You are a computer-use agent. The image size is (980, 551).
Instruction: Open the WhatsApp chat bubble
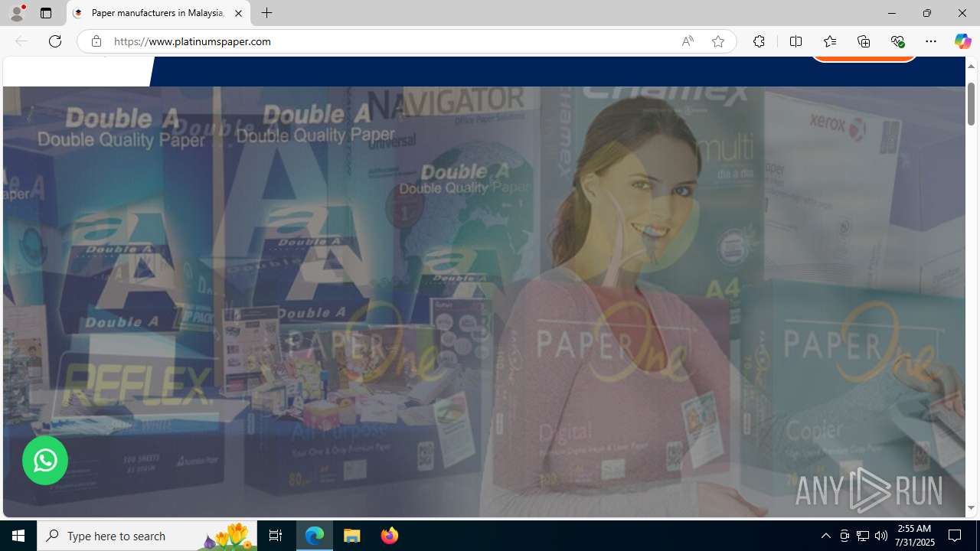pyautogui.click(x=45, y=460)
